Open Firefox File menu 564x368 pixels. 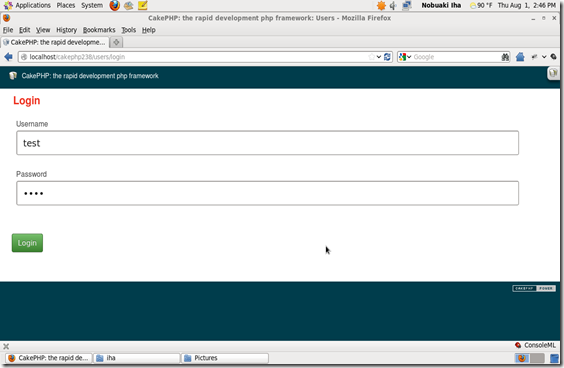pyautogui.click(x=8, y=30)
